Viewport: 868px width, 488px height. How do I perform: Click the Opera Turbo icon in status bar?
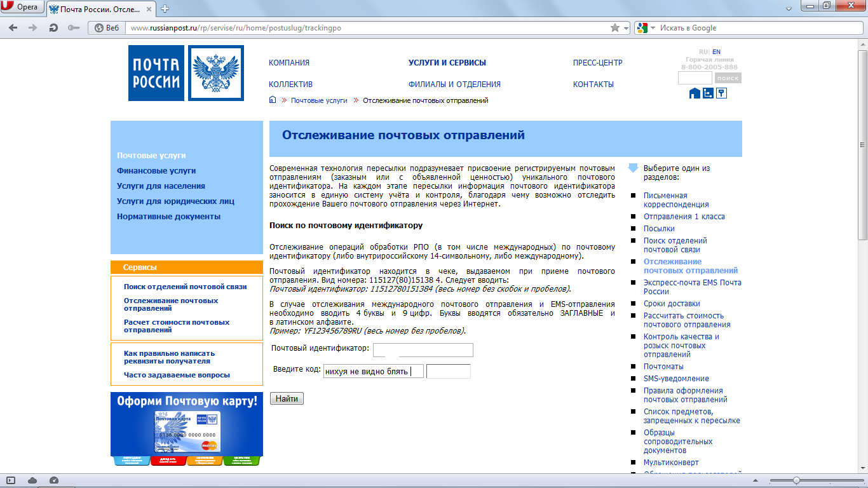click(x=53, y=480)
